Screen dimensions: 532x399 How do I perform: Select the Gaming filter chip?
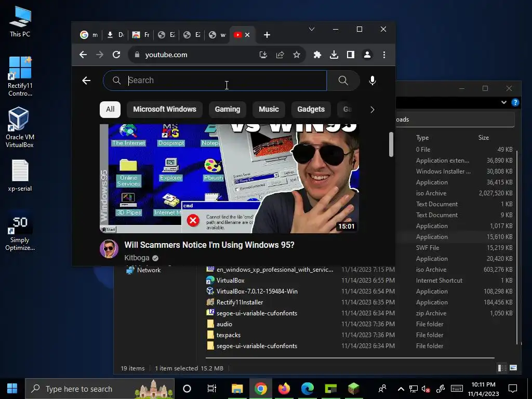pyautogui.click(x=228, y=109)
